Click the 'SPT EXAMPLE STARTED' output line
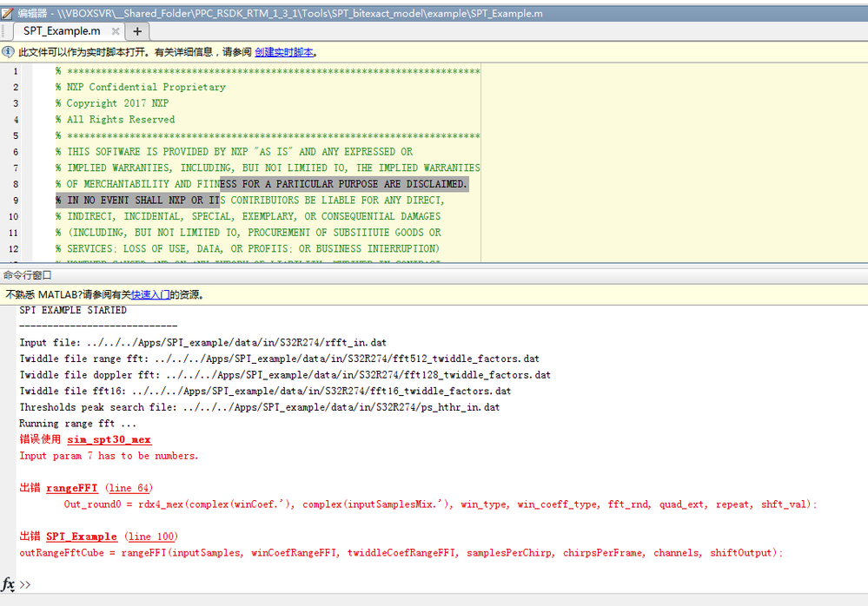Viewport: 868px width, 606px height. point(73,310)
